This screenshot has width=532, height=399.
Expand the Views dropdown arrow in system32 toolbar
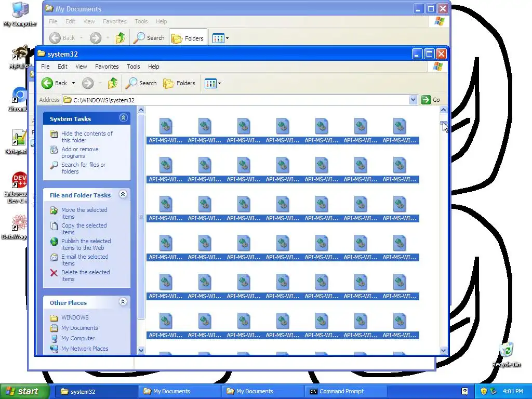point(220,83)
